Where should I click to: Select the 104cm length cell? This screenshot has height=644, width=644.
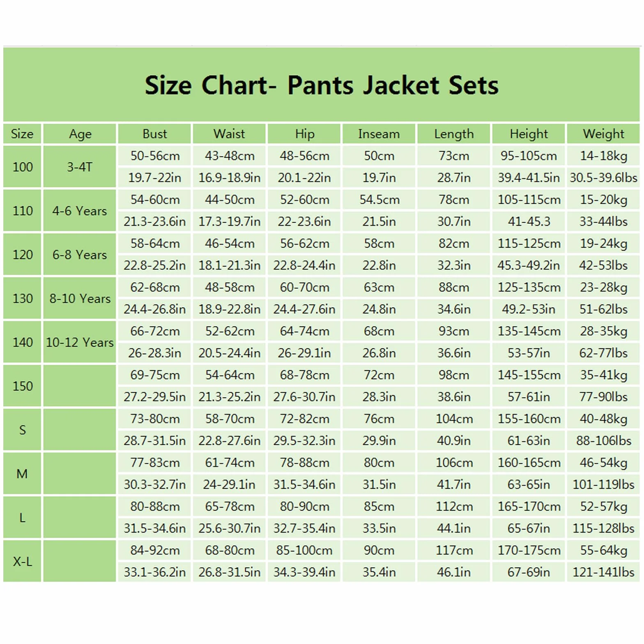[454, 419]
